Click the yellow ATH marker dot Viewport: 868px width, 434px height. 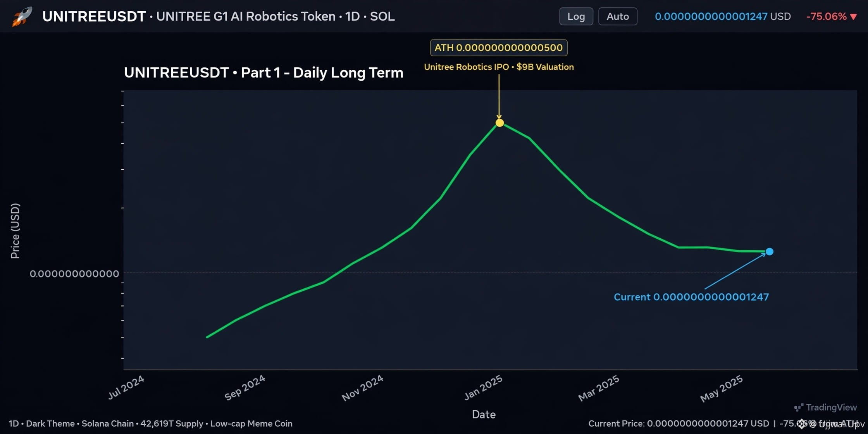(499, 123)
